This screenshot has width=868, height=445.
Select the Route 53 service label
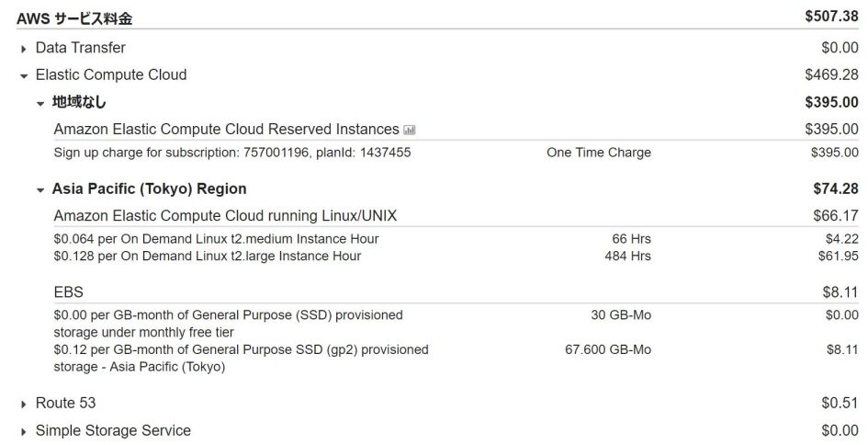65,403
